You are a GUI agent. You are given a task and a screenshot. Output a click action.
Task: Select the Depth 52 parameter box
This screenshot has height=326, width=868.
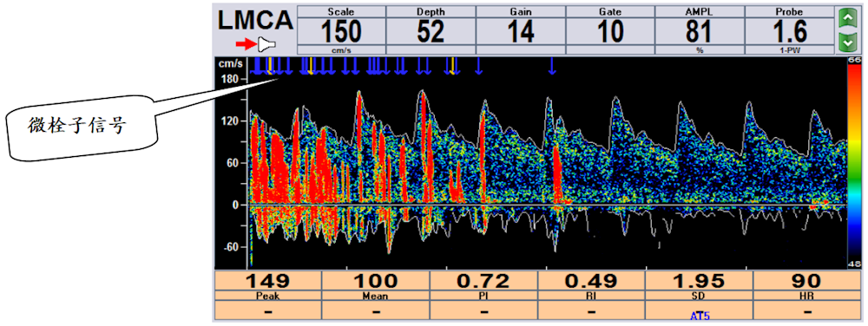pyautogui.click(x=431, y=29)
